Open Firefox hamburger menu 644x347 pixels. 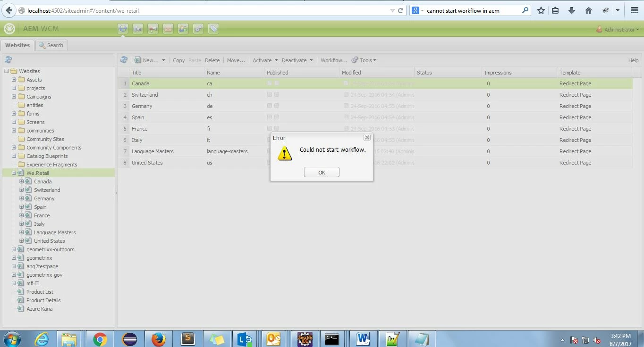point(635,10)
